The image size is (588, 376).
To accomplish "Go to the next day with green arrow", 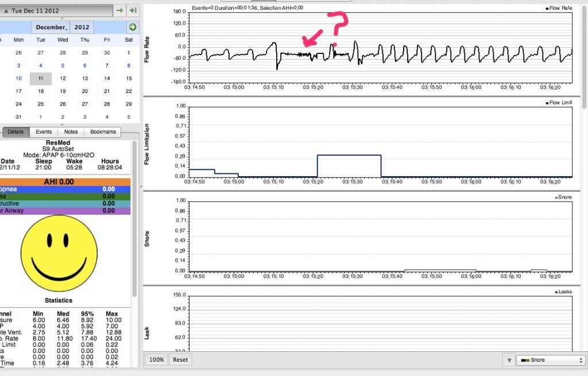I will point(119,10).
